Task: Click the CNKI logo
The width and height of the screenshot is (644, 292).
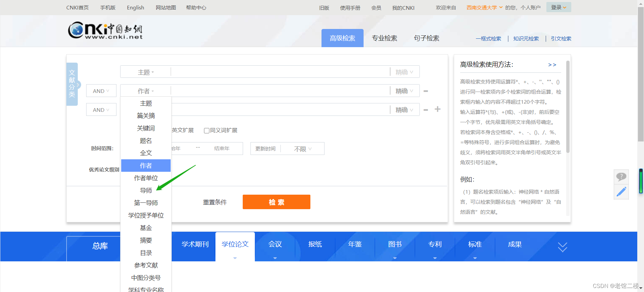Action: point(105,31)
